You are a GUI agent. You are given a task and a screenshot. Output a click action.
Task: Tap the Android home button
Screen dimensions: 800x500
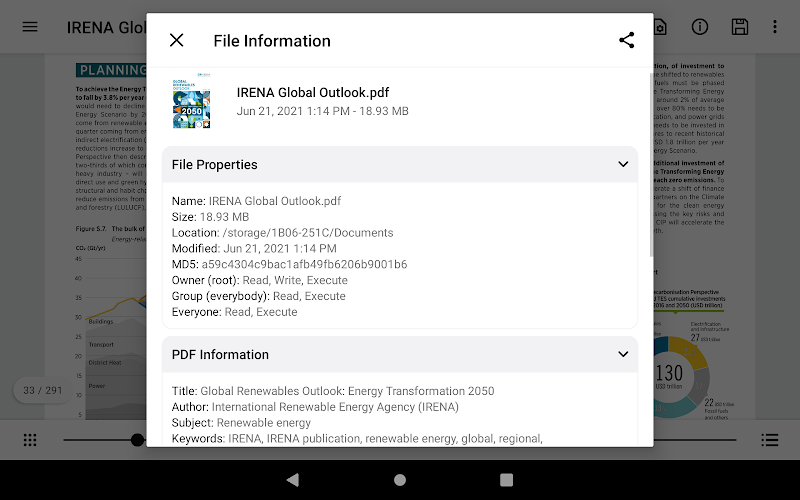pos(400,480)
